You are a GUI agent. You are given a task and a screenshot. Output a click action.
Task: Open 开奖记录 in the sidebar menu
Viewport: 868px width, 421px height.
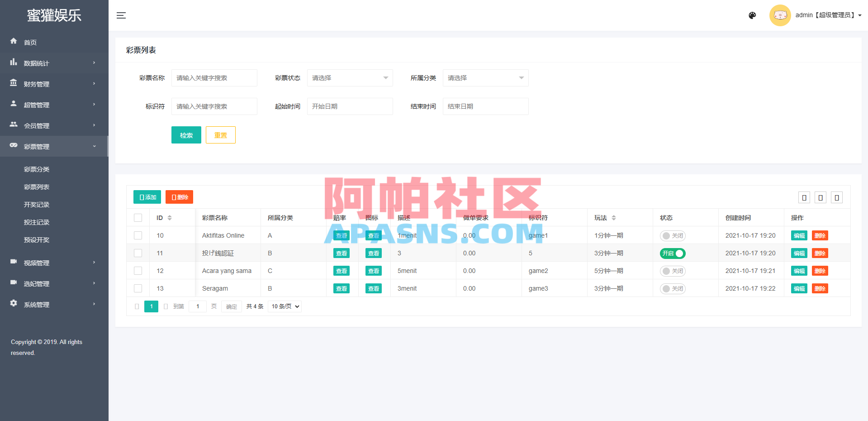tap(37, 204)
